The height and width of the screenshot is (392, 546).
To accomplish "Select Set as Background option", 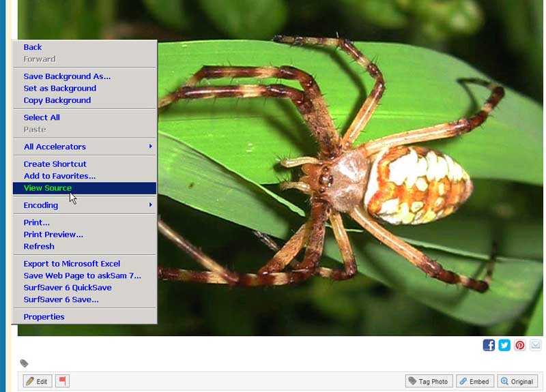I will coord(60,88).
